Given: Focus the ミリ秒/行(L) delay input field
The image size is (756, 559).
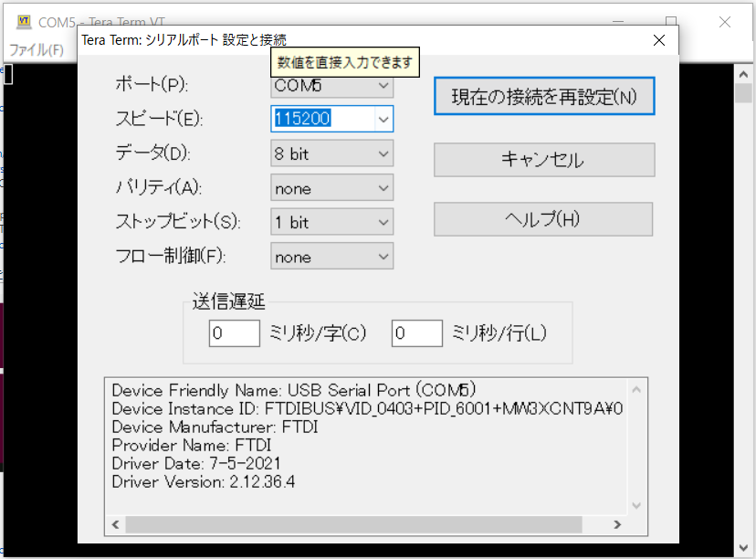Looking at the screenshot, I should pos(417,333).
